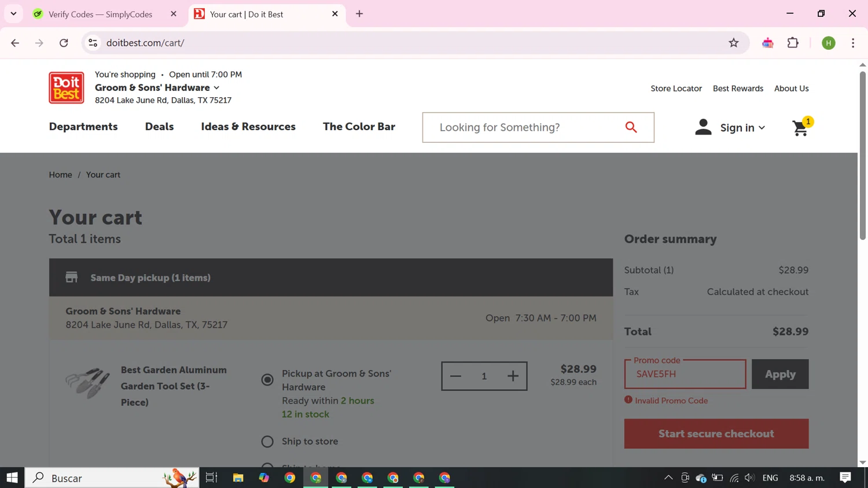Click Start secure checkout
This screenshot has height=488, width=868.
(716, 434)
